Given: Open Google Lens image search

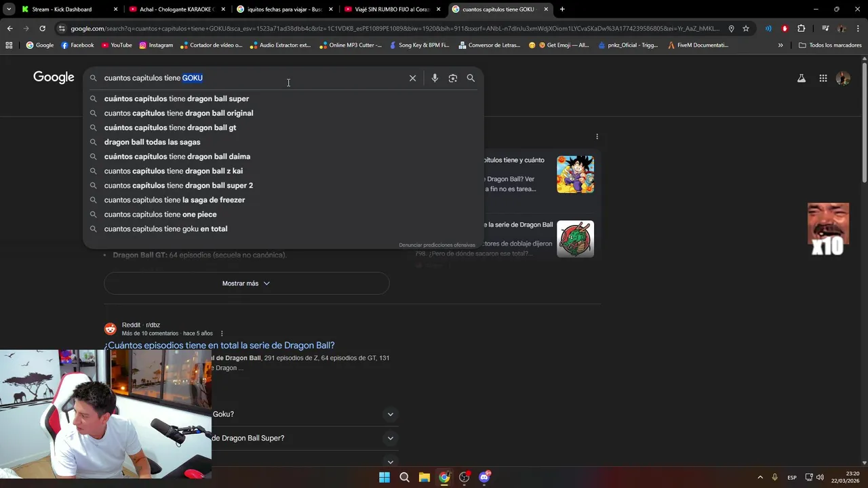Looking at the screenshot, I should 453,78.
